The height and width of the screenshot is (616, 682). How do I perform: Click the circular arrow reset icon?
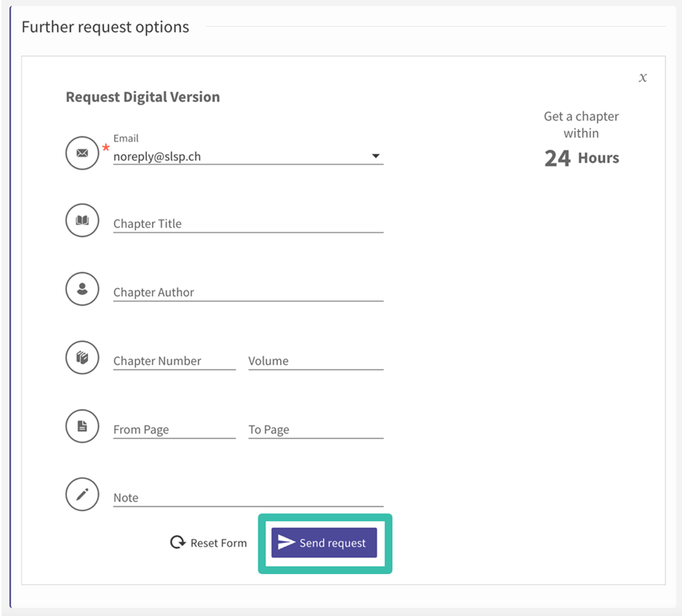tap(178, 542)
